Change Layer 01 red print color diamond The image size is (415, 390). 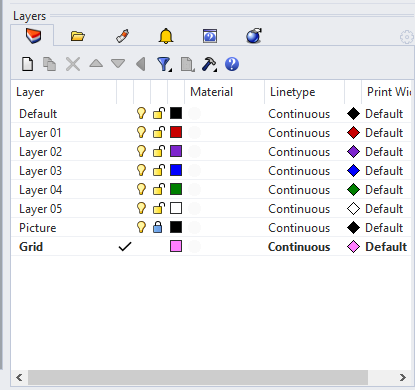tap(353, 132)
